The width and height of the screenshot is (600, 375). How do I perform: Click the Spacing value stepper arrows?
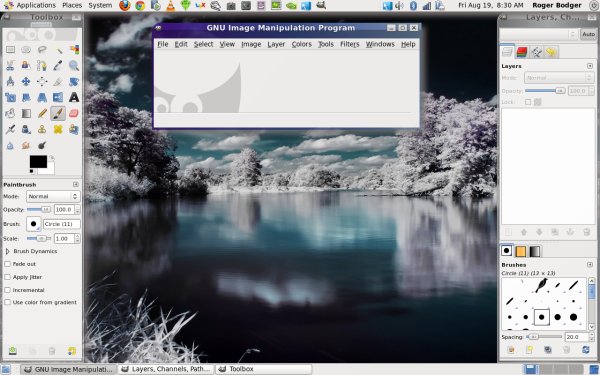click(591, 337)
